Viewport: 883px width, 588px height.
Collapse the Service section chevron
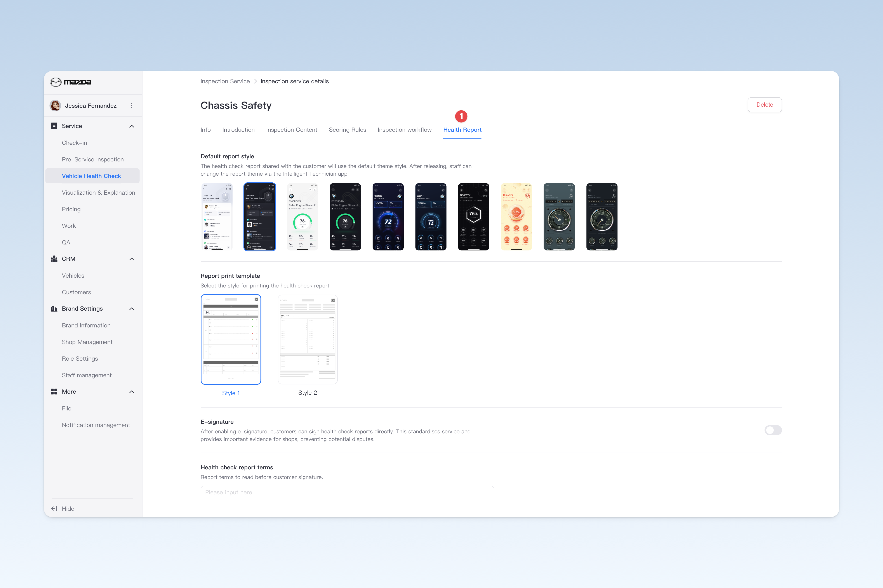click(x=132, y=126)
